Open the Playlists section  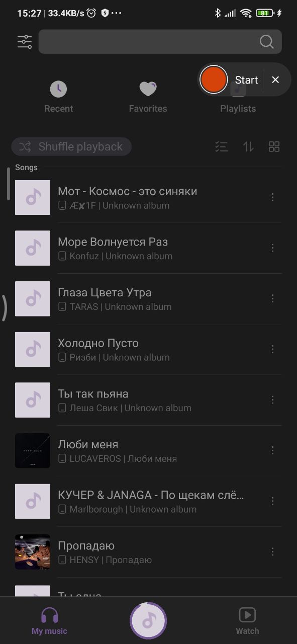click(238, 108)
